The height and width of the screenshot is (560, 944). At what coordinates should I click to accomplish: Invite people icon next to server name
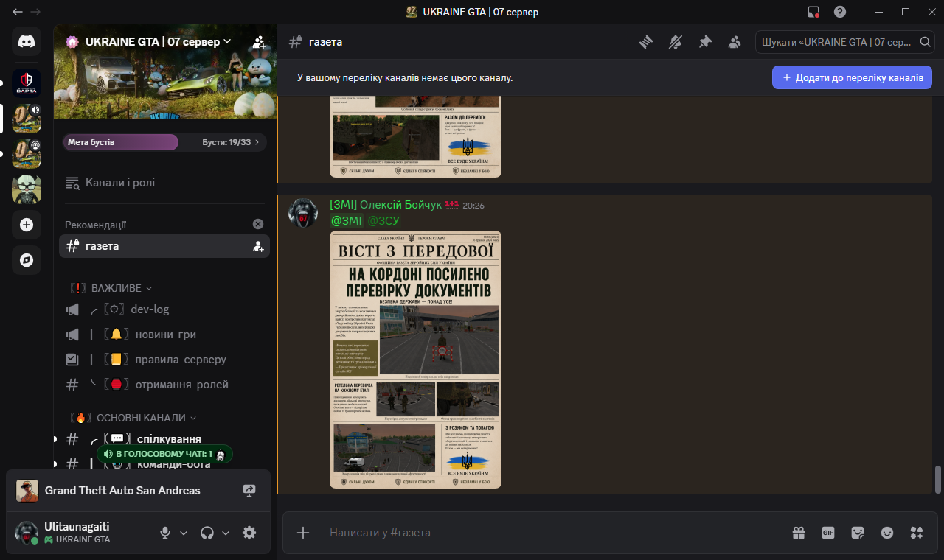pyautogui.click(x=259, y=42)
